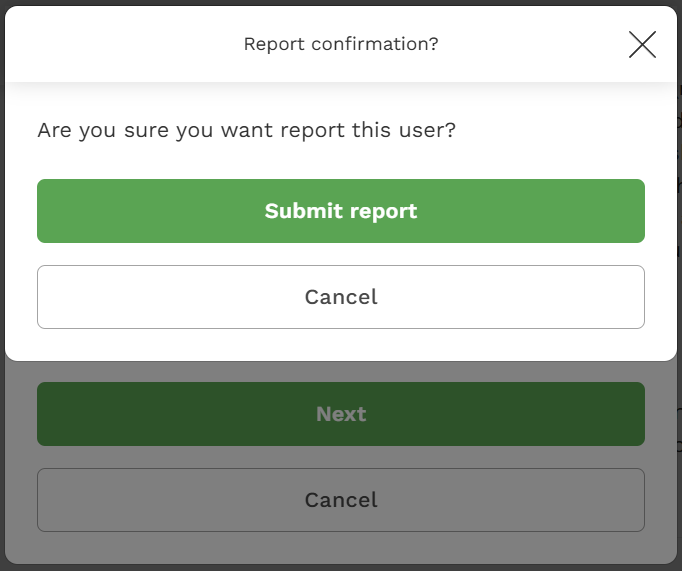Click the gray overlay below the dialog
Viewport: 682px width, 571px height.
coord(341,548)
